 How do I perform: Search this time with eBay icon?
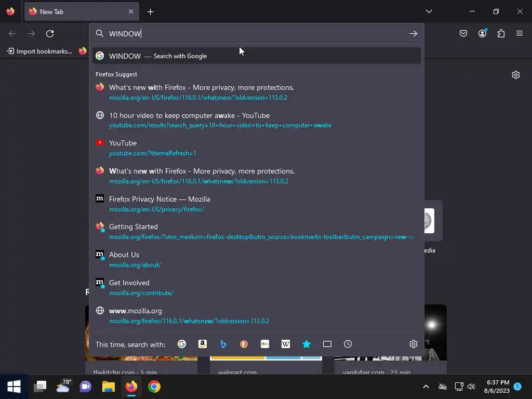(x=265, y=344)
